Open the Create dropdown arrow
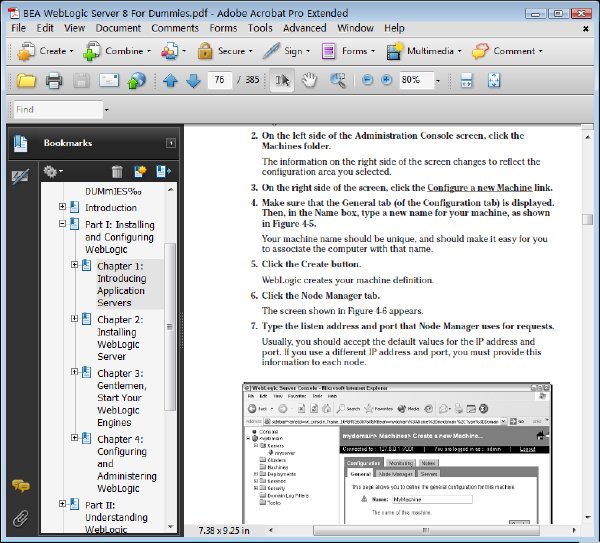The image size is (600, 543). click(x=71, y=51)
